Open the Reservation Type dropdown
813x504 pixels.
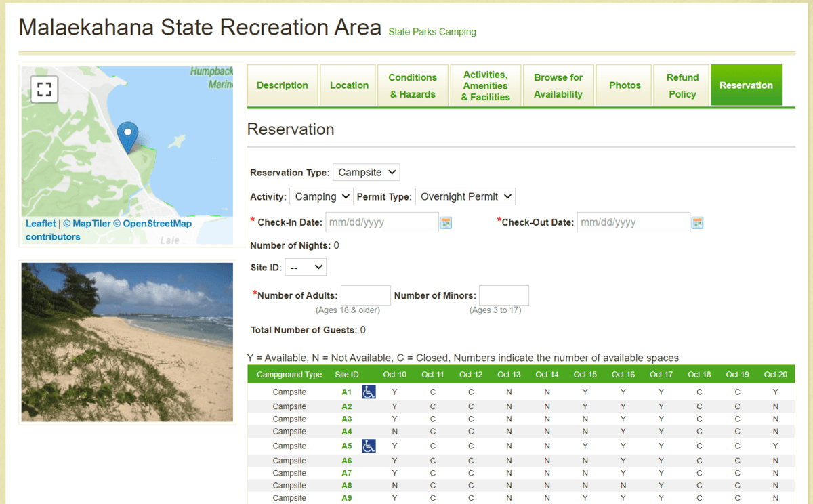point(367,172)
